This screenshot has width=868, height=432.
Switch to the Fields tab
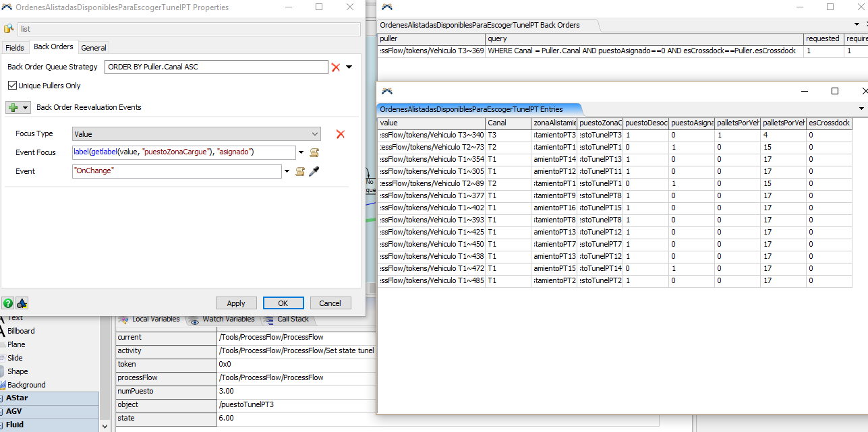pyautogui.click(x=15, y=47)
